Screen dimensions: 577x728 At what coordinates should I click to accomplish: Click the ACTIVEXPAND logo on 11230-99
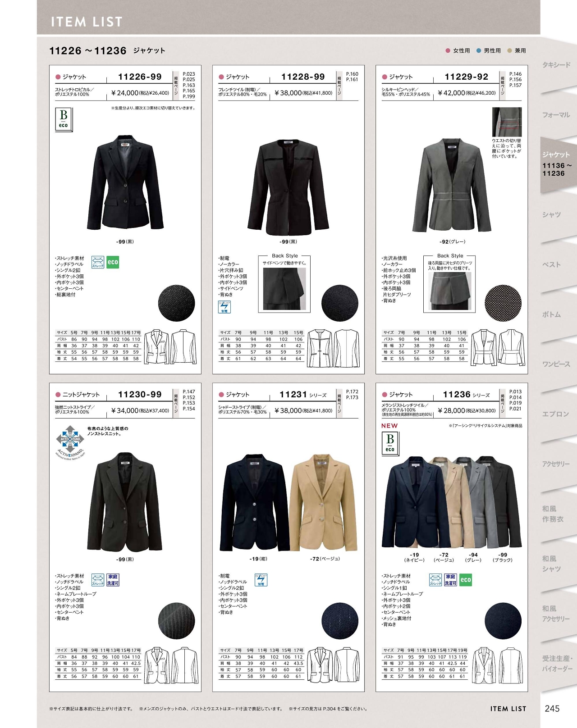click(x=70, y=440)
